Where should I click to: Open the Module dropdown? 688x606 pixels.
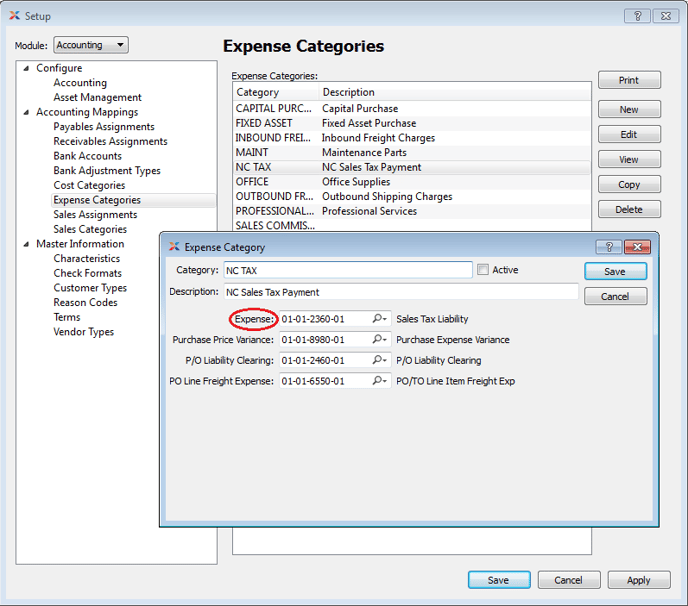click(91, 45)
